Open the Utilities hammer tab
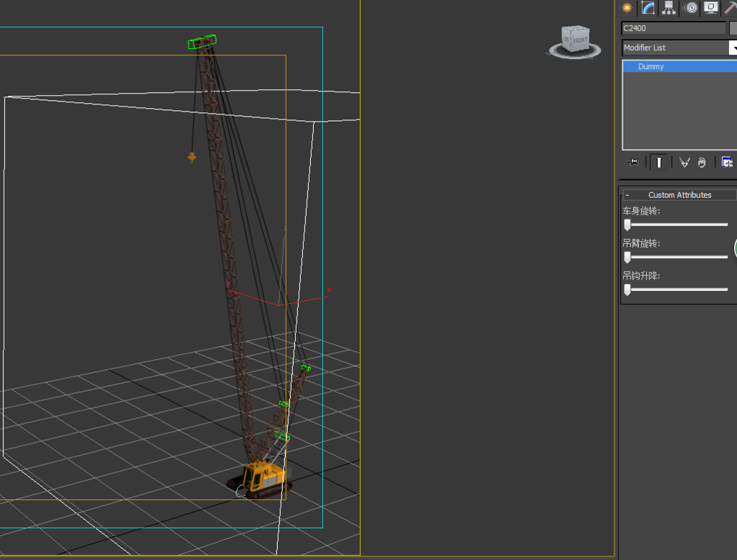This screenshot has height=560, width=737. [731, 8]
